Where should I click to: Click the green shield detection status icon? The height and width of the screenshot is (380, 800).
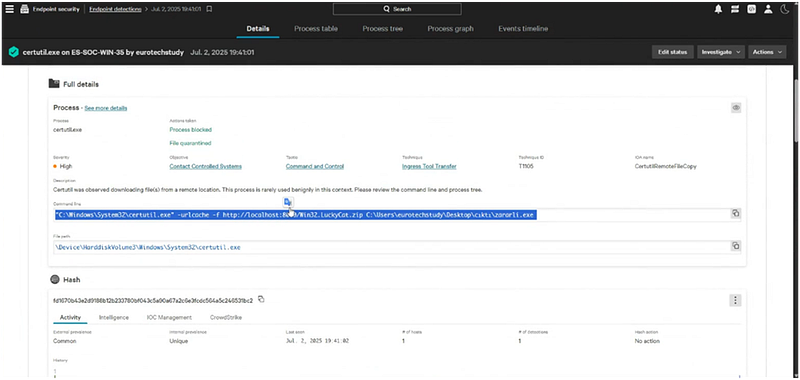[x=14, y=52]
